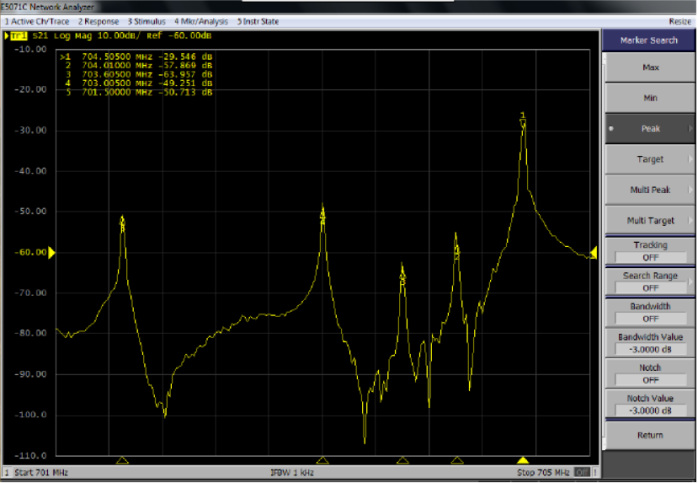Viewport: 698px width, 483px height.
Task: Select the active marker triangle on bottom axis
Action: point(522,460)
